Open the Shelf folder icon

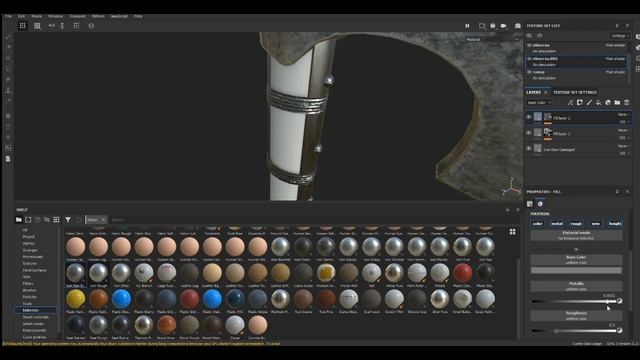[19, 220]
